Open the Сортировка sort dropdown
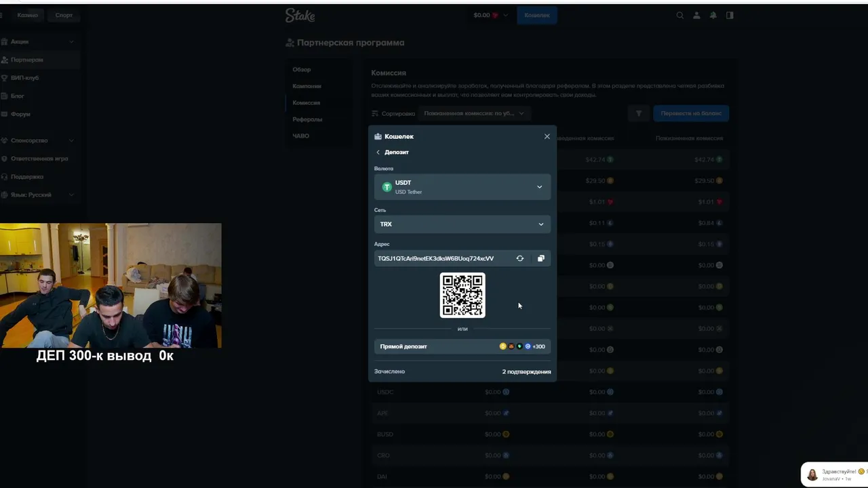This screenshot has height=488, width=868. pos(473,114)
